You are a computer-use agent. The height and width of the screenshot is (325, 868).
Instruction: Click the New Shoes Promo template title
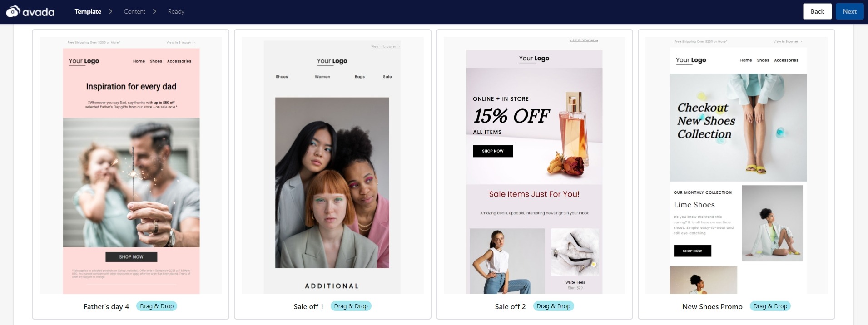[712, 307]
